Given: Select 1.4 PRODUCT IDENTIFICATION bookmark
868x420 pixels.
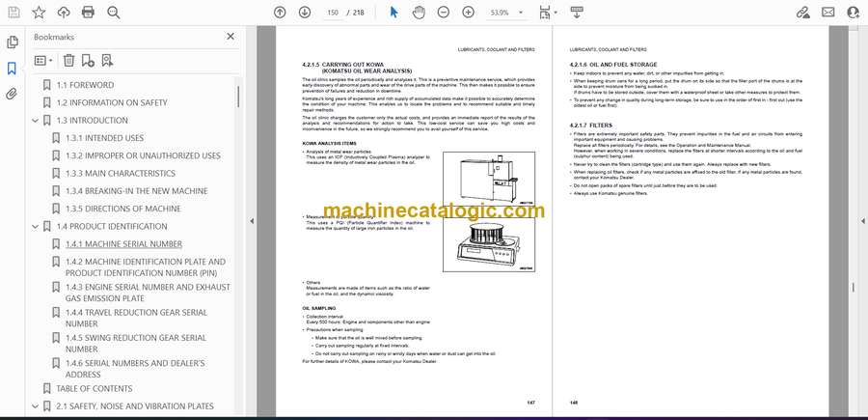Looking at the screenshot, I should 112,226.
